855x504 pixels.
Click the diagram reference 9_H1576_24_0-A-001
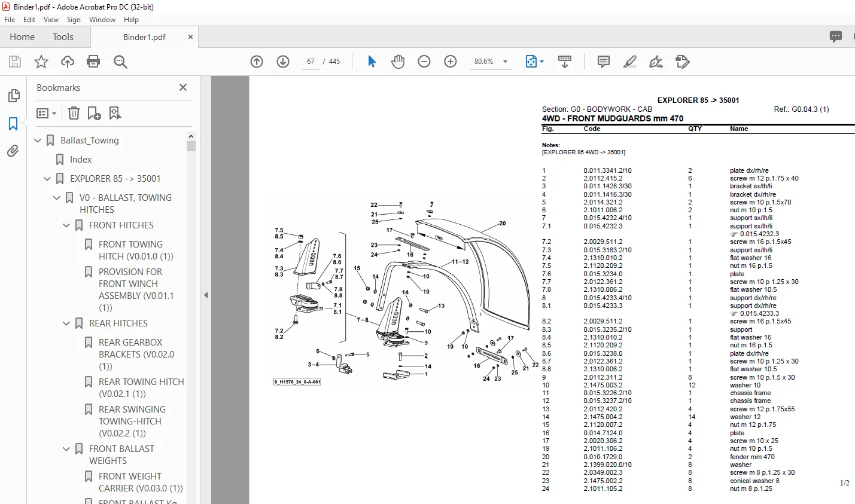[x=297, y=382]
